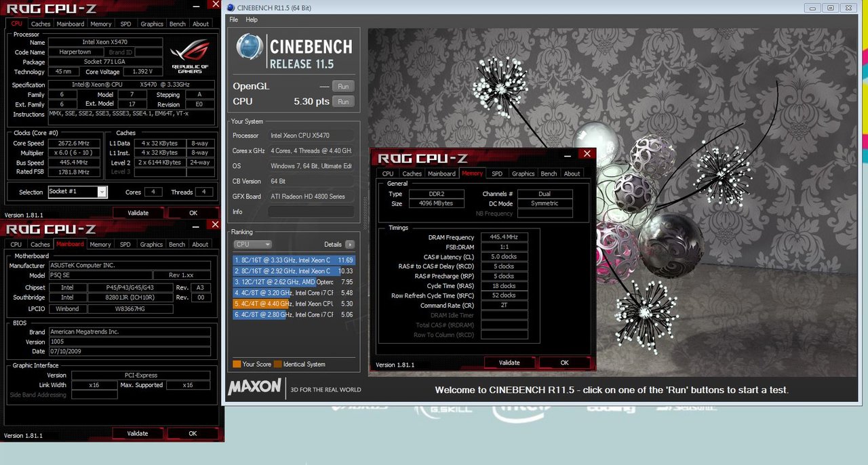Open the Help menu in Cinebench
Viewport: 868px width, 465px height.
point(252,20)
